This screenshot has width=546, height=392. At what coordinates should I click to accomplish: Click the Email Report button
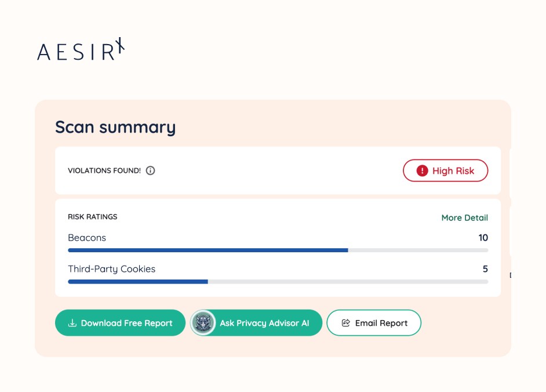pyautogui.click(x=374, y=323)
